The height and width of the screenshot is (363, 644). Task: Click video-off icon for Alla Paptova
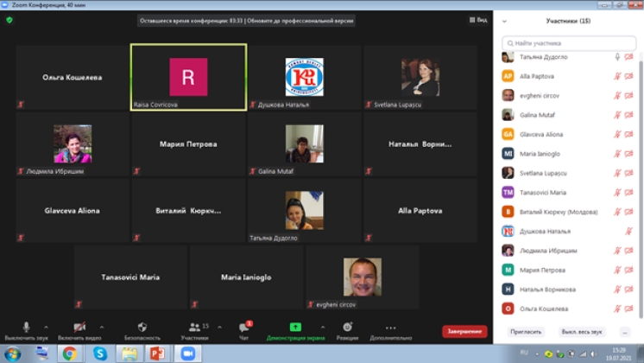[x=628, y=76]
